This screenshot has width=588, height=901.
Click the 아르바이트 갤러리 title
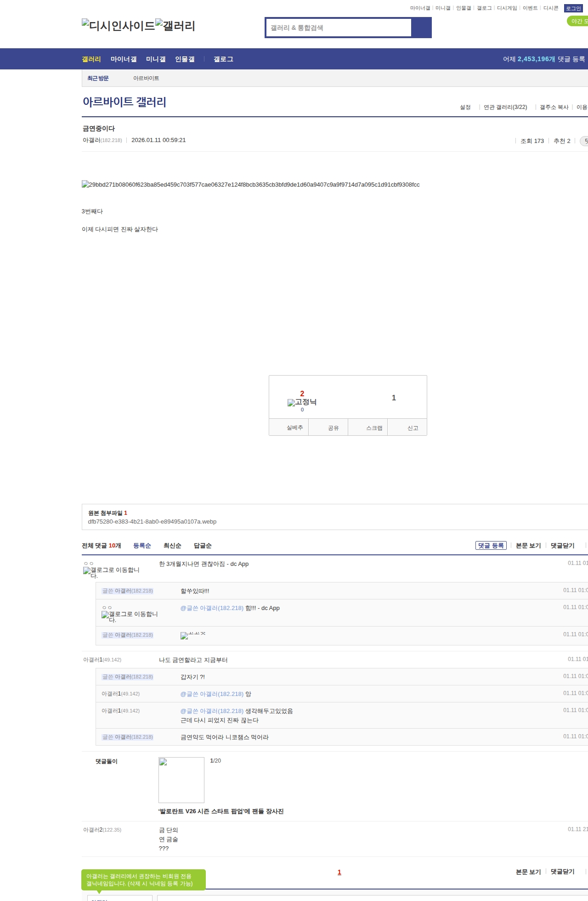coord(124,102)
